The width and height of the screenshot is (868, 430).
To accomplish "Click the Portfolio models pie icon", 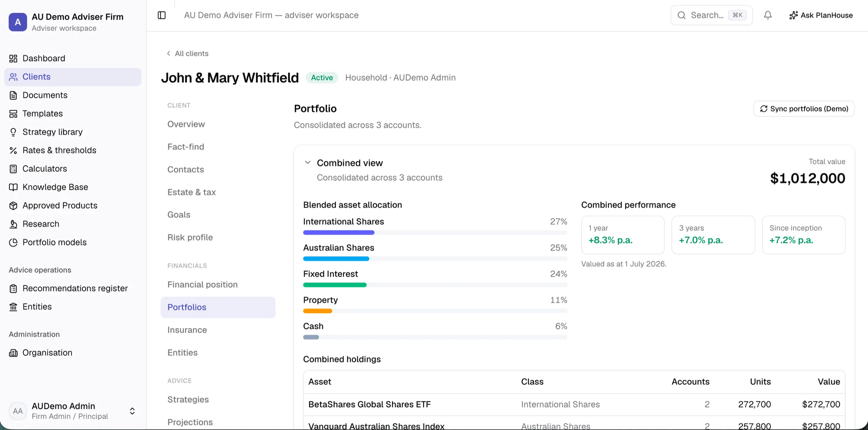I will pyautogui.click(x=13, y=242).
